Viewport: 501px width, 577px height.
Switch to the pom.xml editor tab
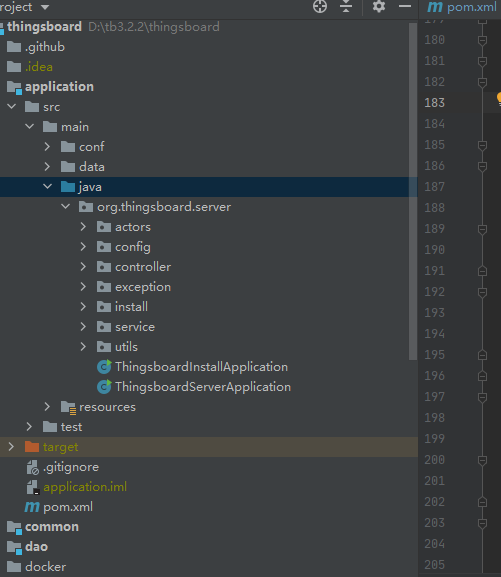coord(462,7)
